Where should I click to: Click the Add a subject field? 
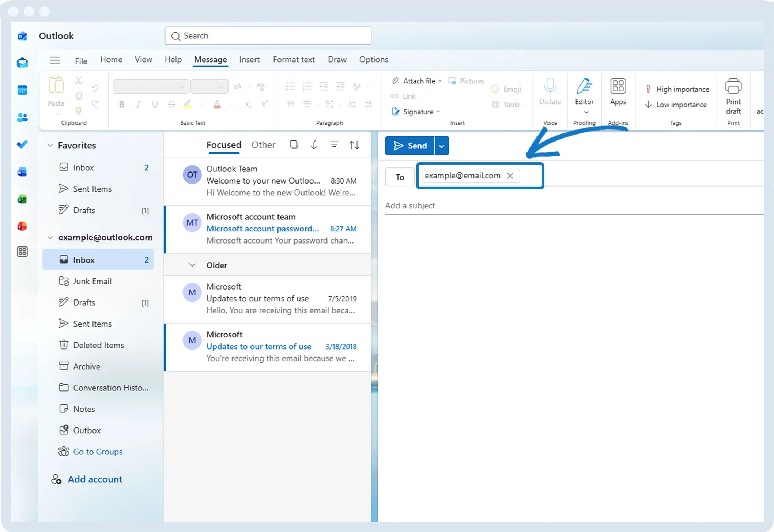pyautogui.click(x=574, y=205)
